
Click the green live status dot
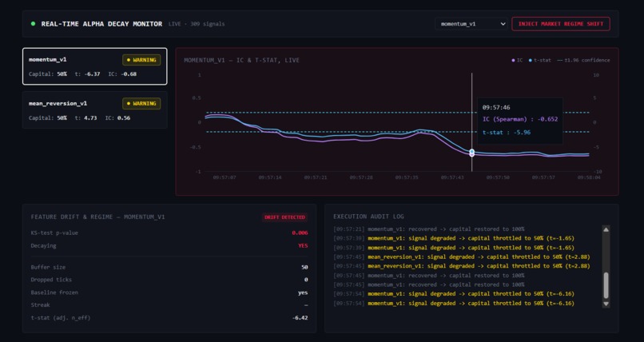pyautogui.click(x=33, y=24)
